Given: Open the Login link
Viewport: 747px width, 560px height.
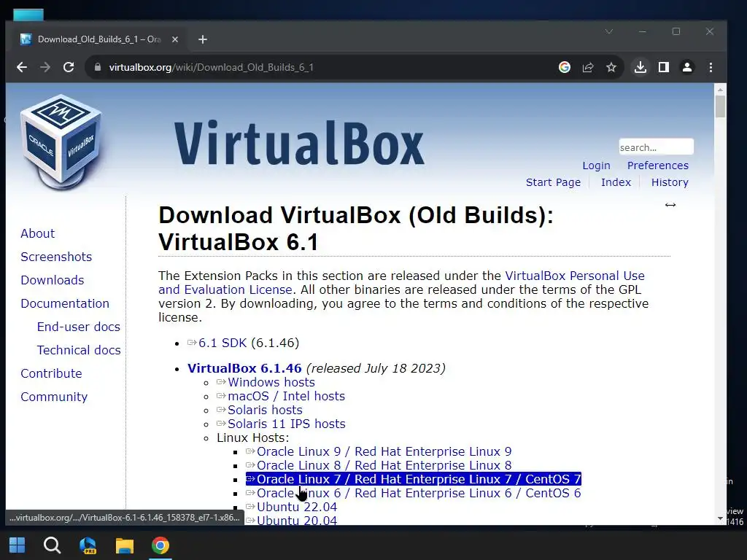Looking at the screenshot, I should click(x=596, y=166).
